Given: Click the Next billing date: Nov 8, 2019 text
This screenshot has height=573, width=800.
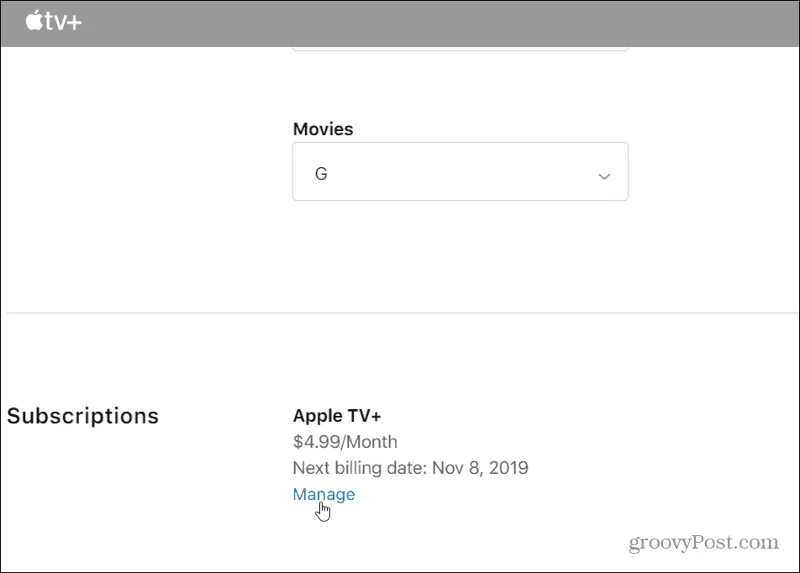Looking at the screenshot, I should (x=411, y=467).
